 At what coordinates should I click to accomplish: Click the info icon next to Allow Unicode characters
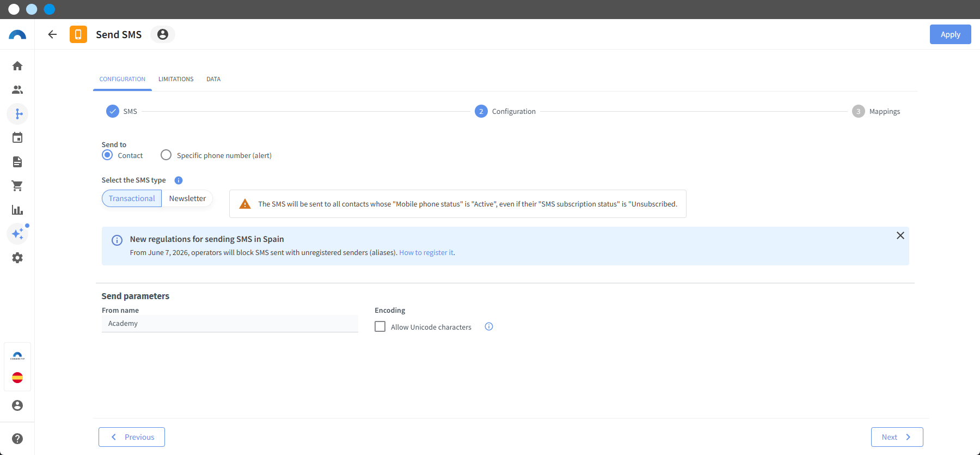[x=489, y=326]
